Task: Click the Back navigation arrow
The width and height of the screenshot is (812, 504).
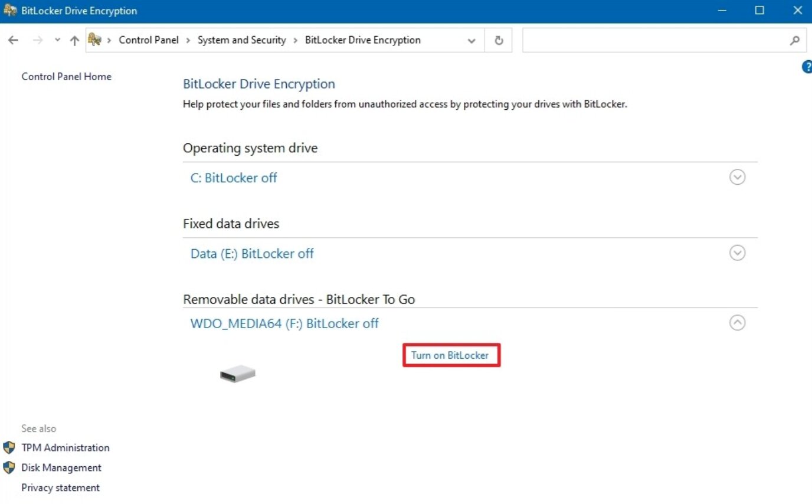Action: pos(13,40)
